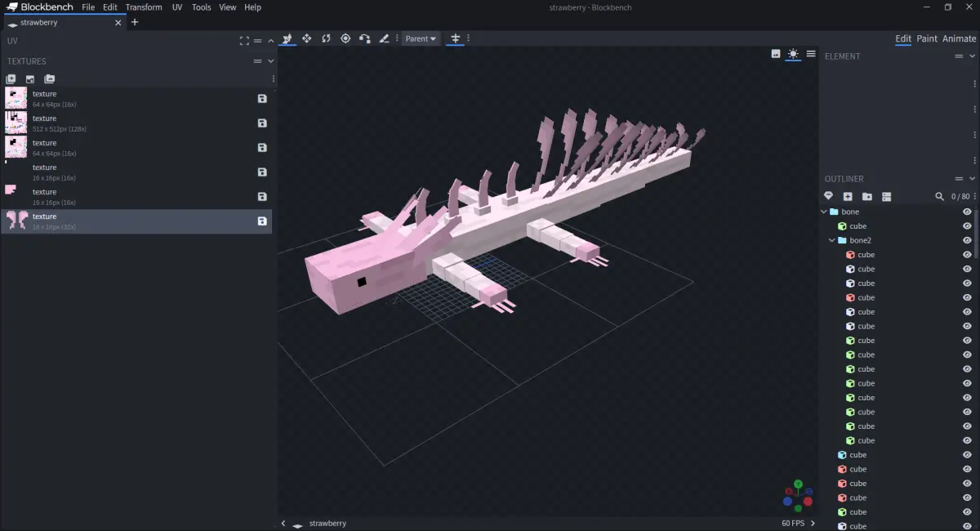Image resolution: width=980 pixels, height=531 pixels.
Task: Select the Rotate tool in the toolbar
Action: coord(326,38)
